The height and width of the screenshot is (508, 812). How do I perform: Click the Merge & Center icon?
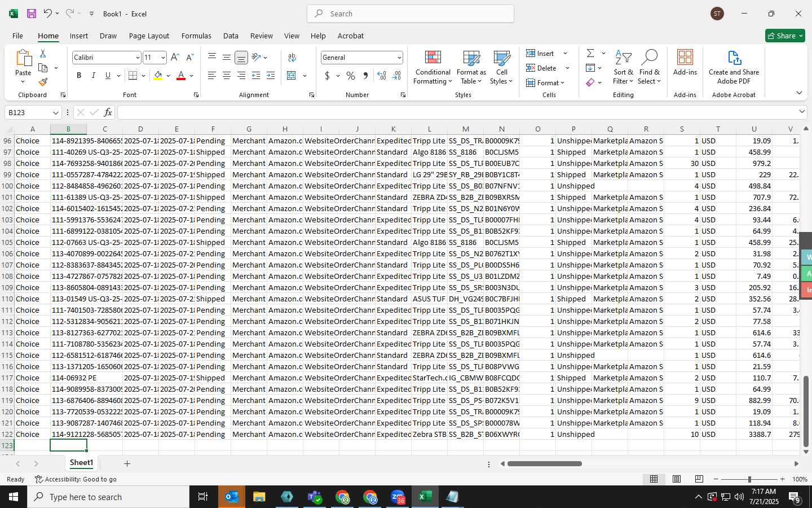292,76
